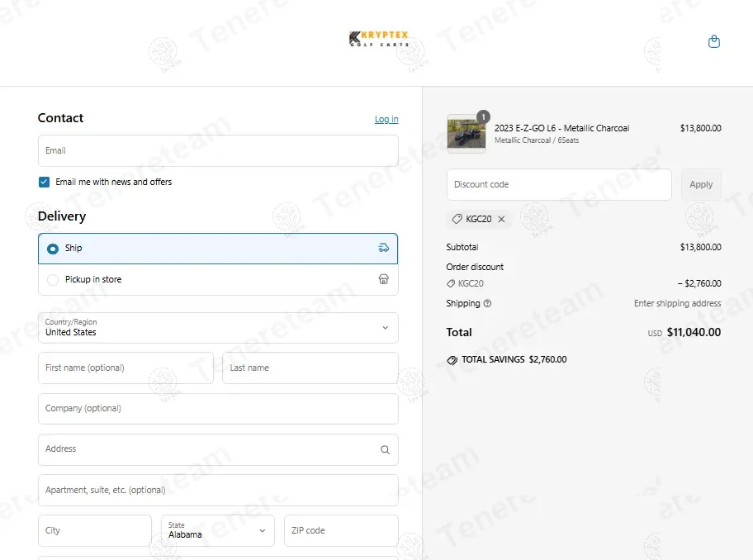Click the ZIP code field
This screenshot has height=560, width=753.
click(x=341, y=530)
